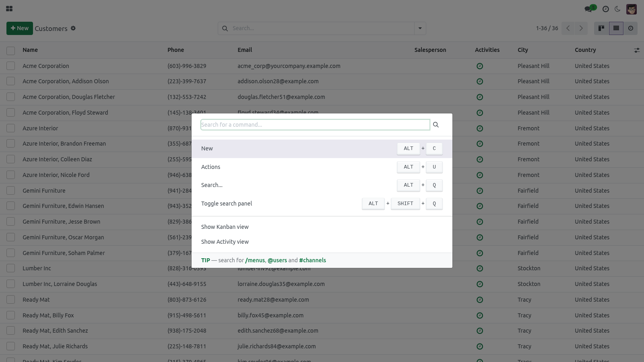Select Show Kanban view command
Screen dimensions: 644x362
(322, 227)
